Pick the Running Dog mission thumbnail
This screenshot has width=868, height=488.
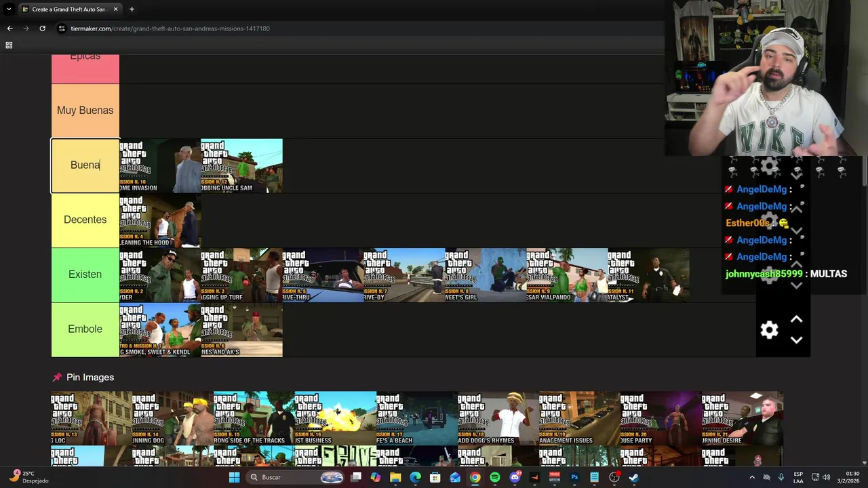point(173,418)
